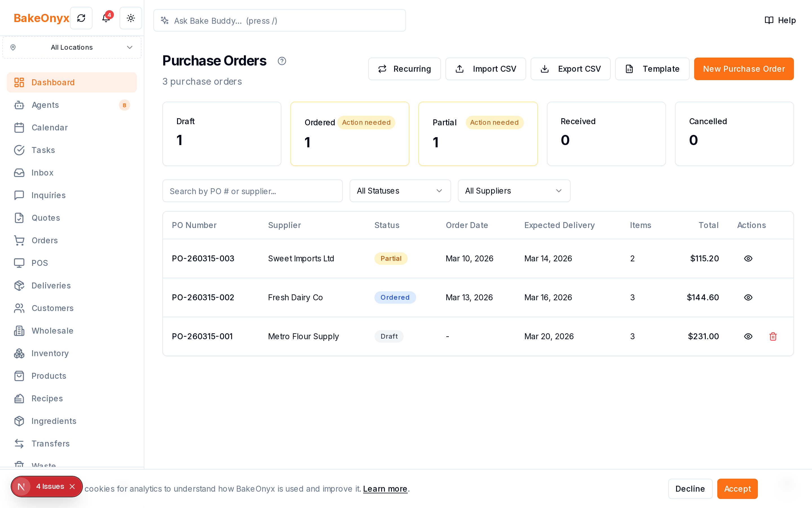
Task: Click Export CSV button
Action: [570, 69]
